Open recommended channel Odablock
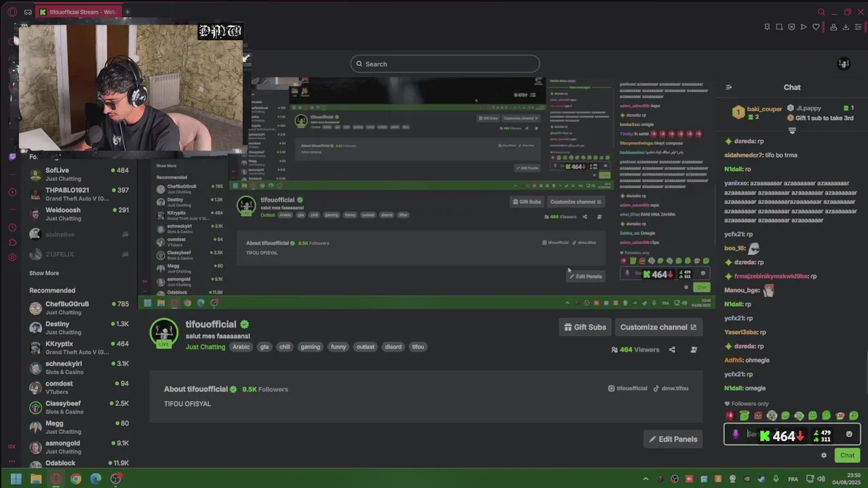 pyautogui.click(x=79, y=464)
